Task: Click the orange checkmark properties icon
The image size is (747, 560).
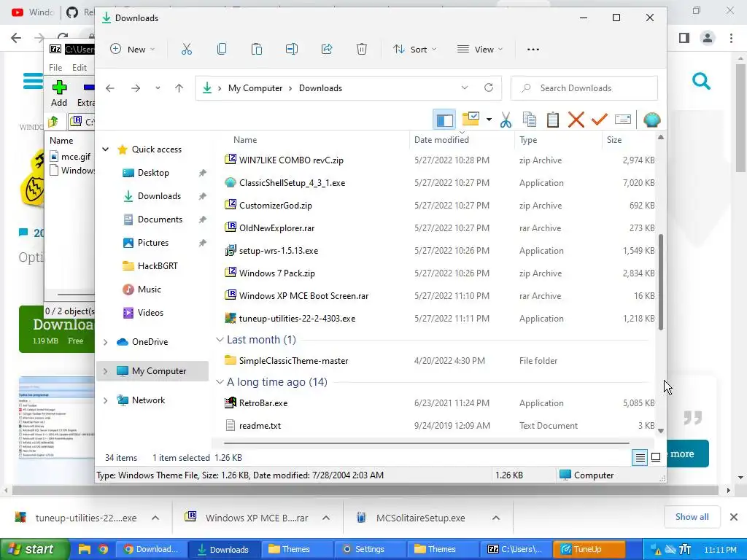Action: pos(600,119)
